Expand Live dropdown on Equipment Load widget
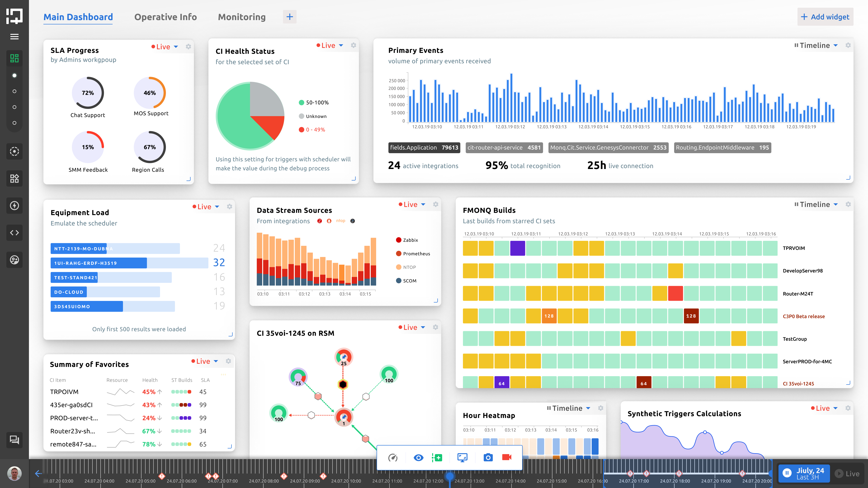The height and width of the screenshot is (488, 868). coord(217,206)
